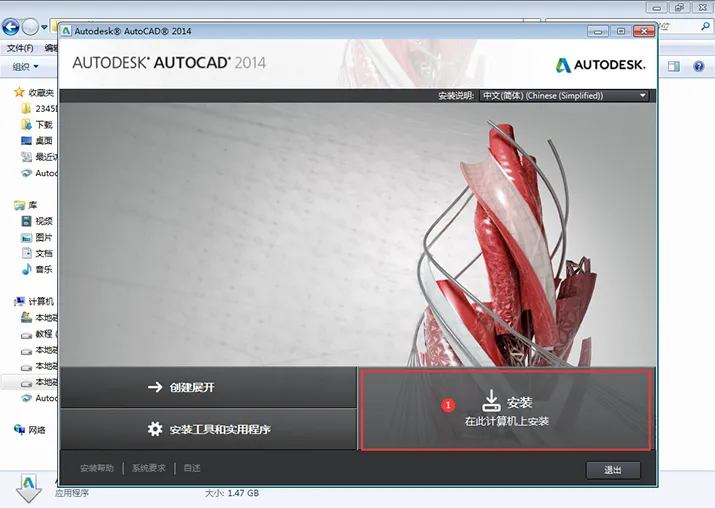
Task: Open the system requirements (系统要求) link
Action: coord(149,468)
